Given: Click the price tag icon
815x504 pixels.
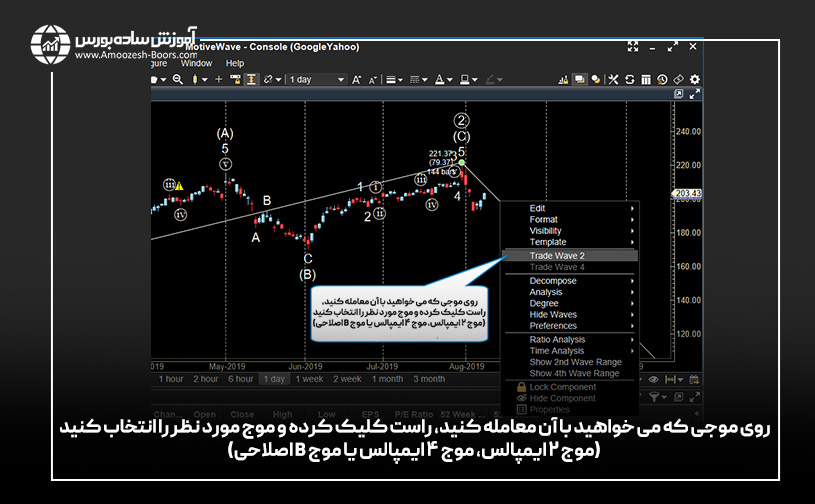Looking at the screenshot, I should pos(678,79).
